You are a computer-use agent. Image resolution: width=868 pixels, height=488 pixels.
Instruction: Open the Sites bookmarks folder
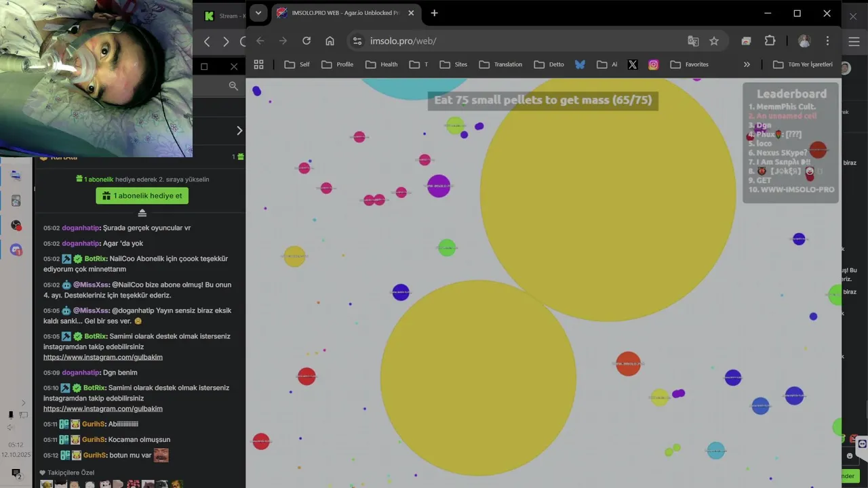click(454, 64)
